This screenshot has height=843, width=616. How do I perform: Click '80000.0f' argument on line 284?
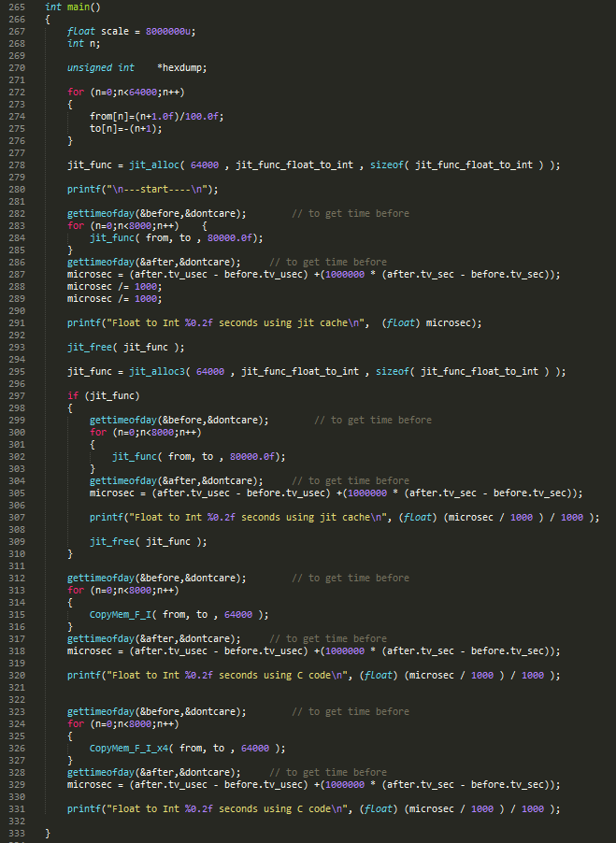click(x=230, y=237)
